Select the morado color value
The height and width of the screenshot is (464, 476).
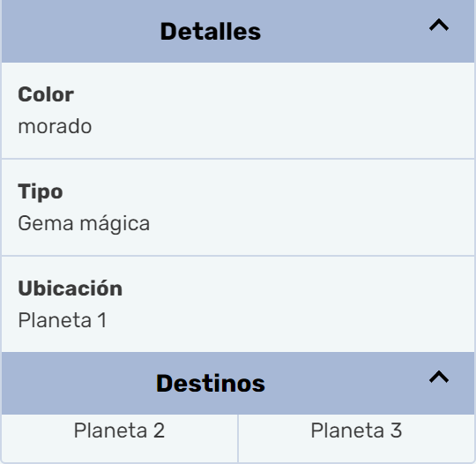(55, 126)
